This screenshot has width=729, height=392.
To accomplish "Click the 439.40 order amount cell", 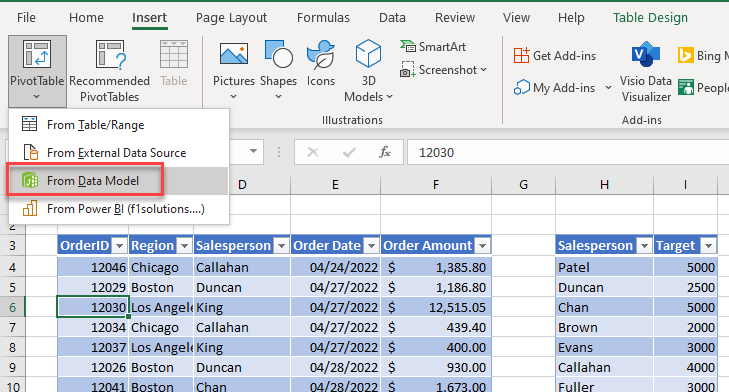I will tap(436, 327).
